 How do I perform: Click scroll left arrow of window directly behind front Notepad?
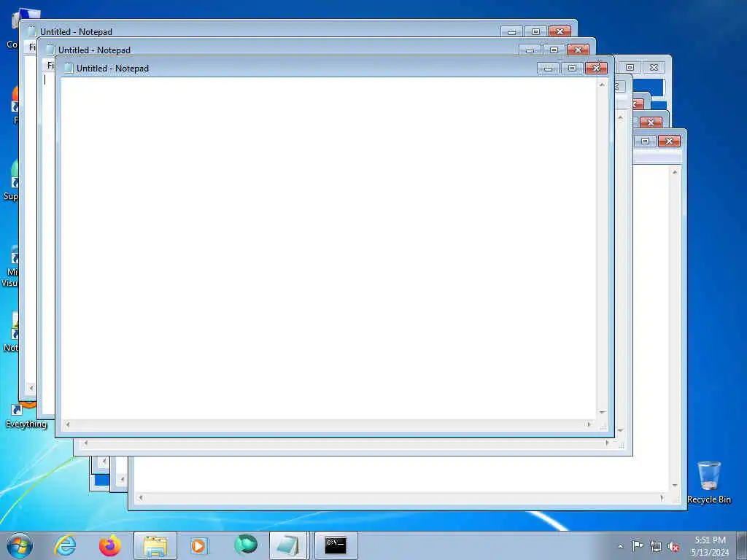86,443
